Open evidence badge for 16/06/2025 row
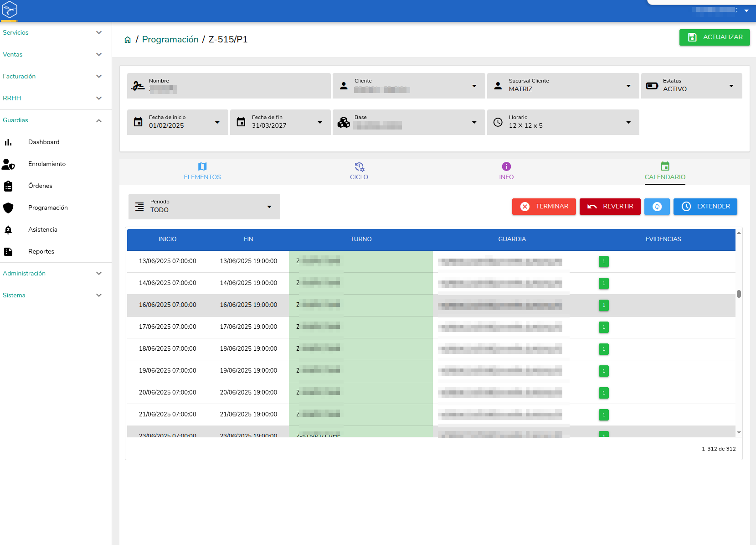The width and height of the screenshot is (756, 545). coord(604,305)
